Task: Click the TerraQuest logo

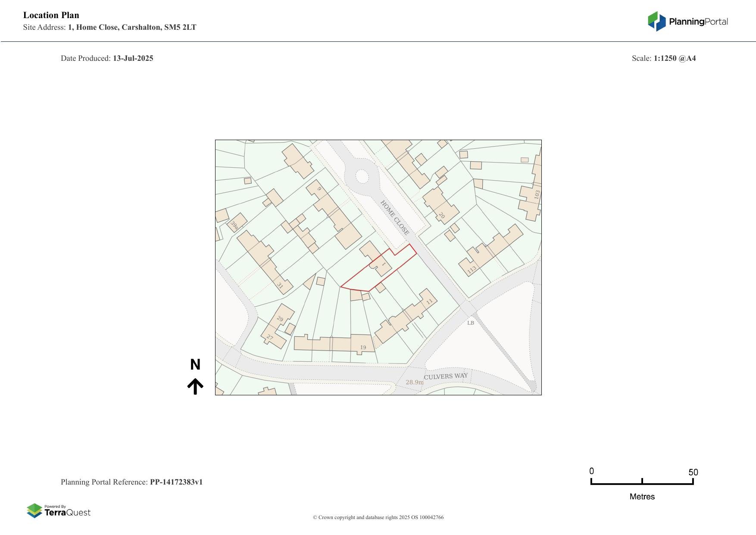Action: 59,510
